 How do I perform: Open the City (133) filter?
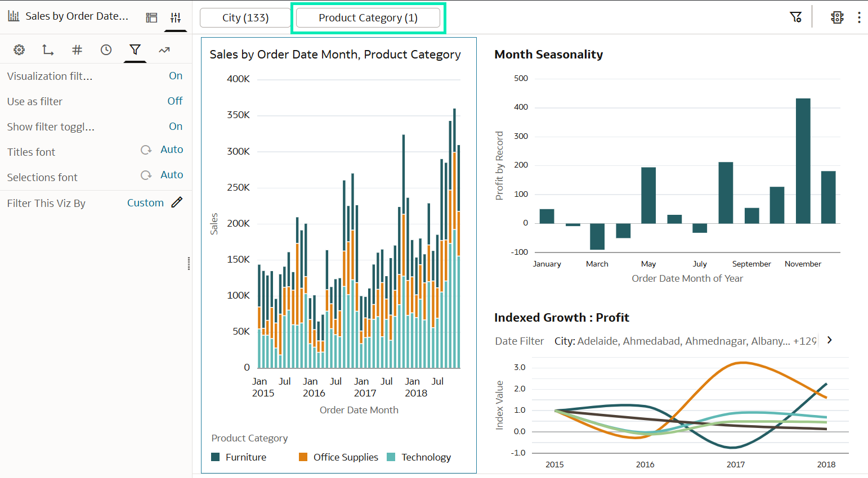245,18
